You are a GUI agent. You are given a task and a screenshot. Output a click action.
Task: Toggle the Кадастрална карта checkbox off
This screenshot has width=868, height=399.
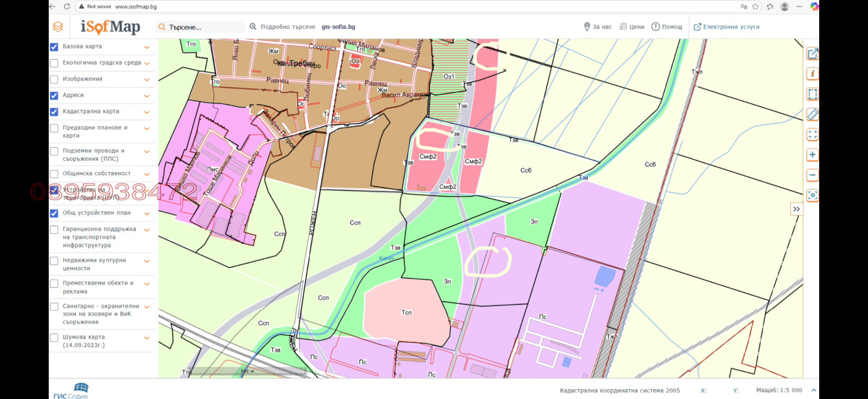click(54, 112)
